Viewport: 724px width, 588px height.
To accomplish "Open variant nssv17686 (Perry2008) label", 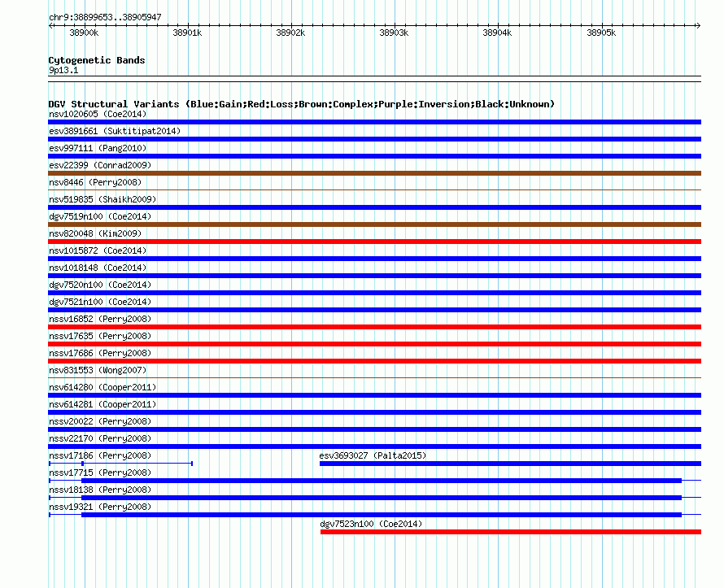I will (x=100, y=353).
